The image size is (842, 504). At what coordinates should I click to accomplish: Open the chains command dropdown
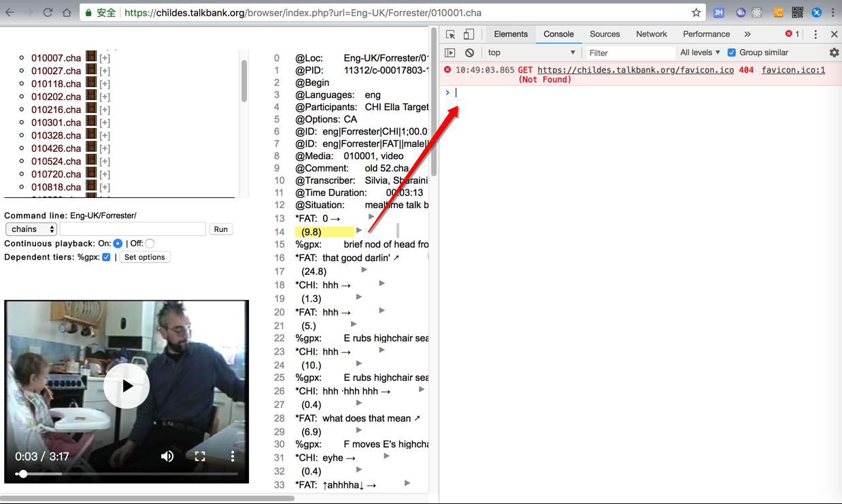31,229
